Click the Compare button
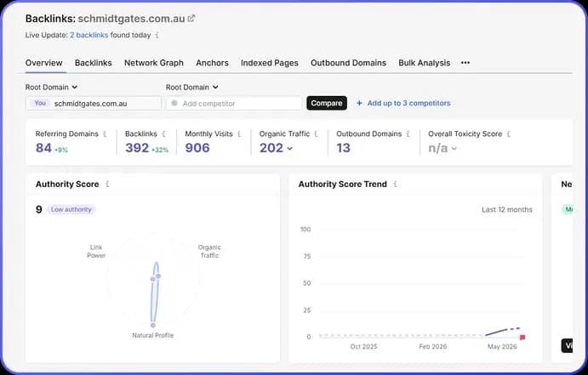588x375 pixels. pos(327,103)
